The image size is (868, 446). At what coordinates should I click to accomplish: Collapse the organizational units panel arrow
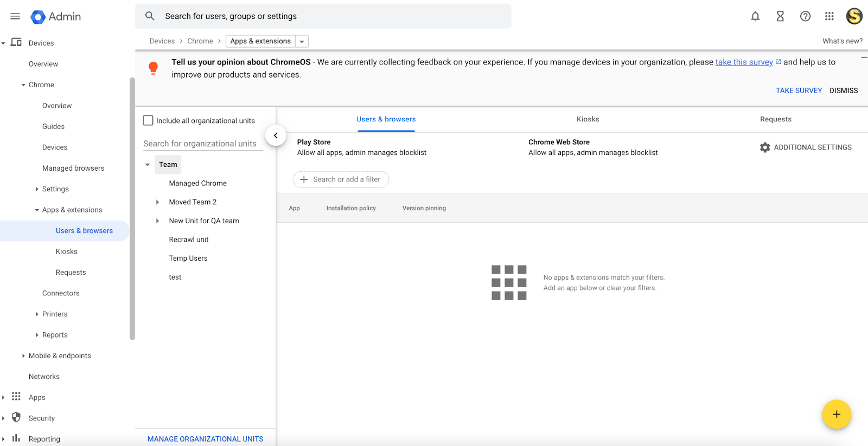point(276,135)
